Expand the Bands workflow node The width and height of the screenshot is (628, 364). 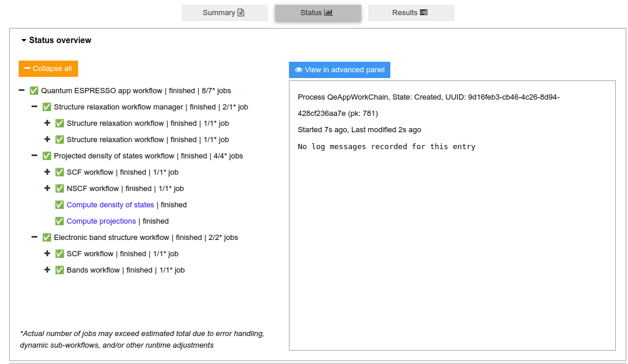click(47, 270)
